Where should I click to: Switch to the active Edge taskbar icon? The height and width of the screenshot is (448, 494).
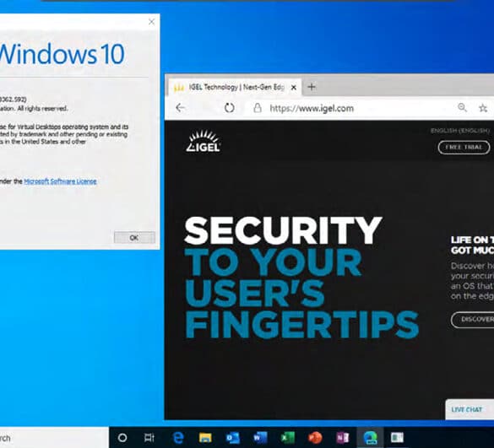[x=370, y=438]
